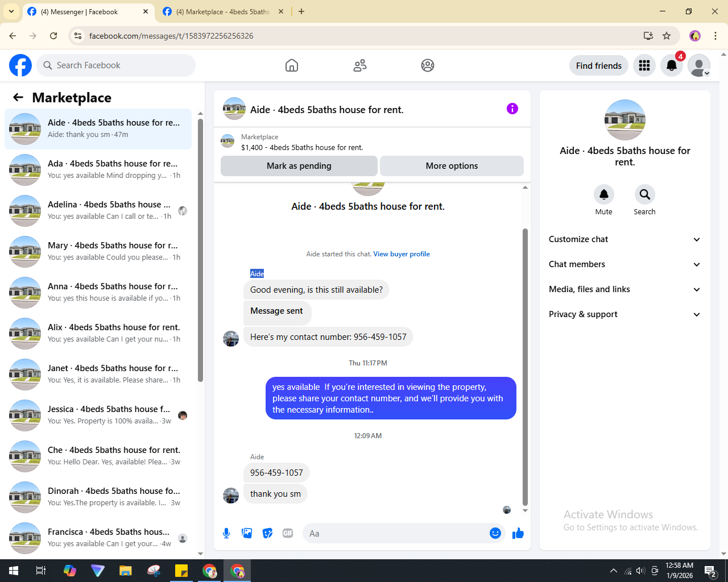Open Janet's house for rent conversation
Image resolution: width=728 pixels, height=582 pixels.
(x=98, y=375)
